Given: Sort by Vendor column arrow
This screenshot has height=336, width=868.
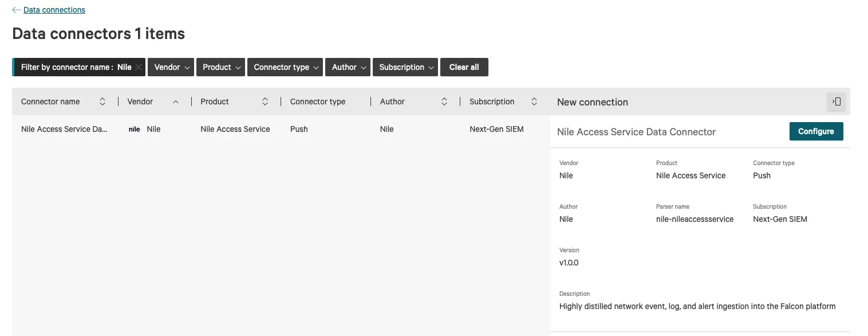Looking at the screenshot, I should click(x=176, y=101).
